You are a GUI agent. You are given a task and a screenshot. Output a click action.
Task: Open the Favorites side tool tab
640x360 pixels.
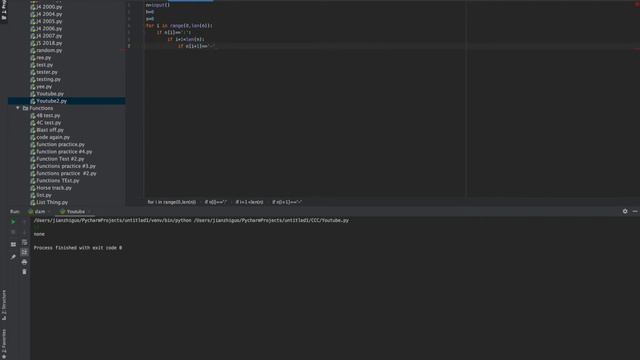(x=4, y=344)
